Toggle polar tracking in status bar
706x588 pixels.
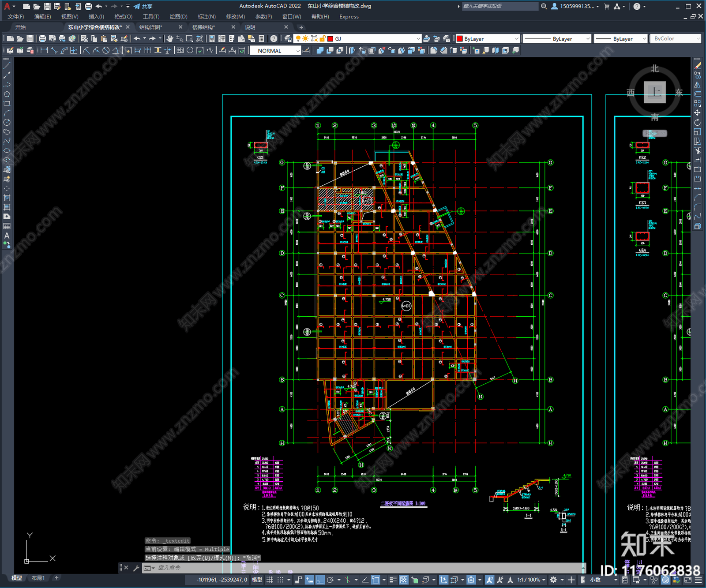pos(330,580)
